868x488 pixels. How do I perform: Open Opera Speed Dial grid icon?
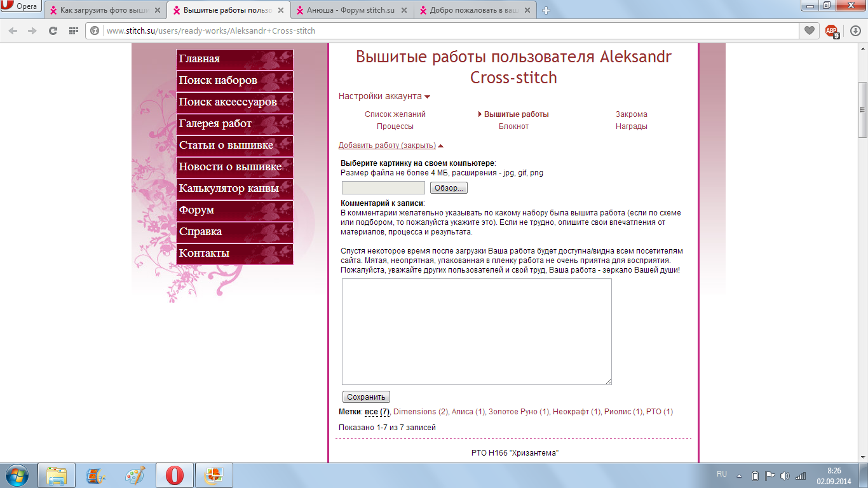[73, 30]
